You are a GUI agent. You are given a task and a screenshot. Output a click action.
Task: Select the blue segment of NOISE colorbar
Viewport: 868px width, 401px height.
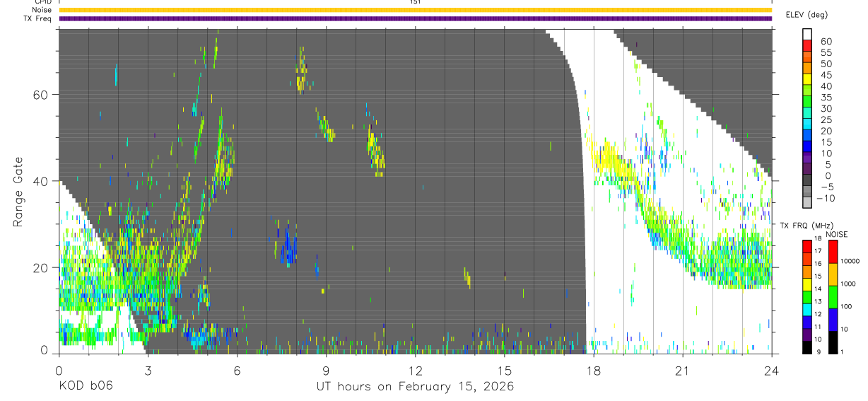pyautogui.click(x=833, y=319)
